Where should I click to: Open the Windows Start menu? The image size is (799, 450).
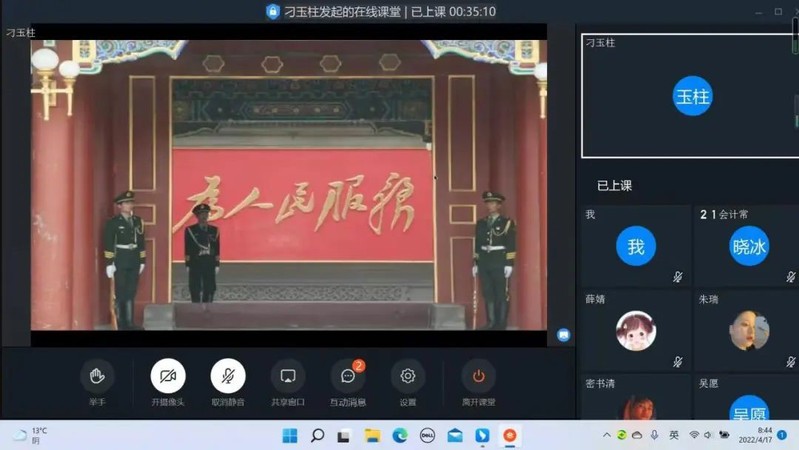click(x=290, y=435)
